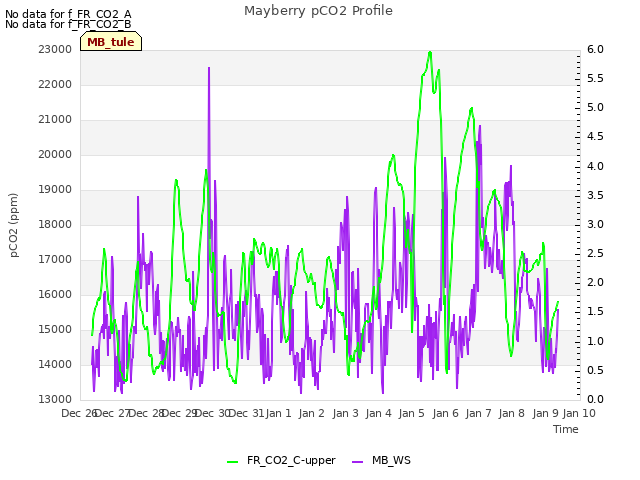640x480 pixels.
Task: Click the green pCO2 peak near Jan 5
Action: [430, 53]
